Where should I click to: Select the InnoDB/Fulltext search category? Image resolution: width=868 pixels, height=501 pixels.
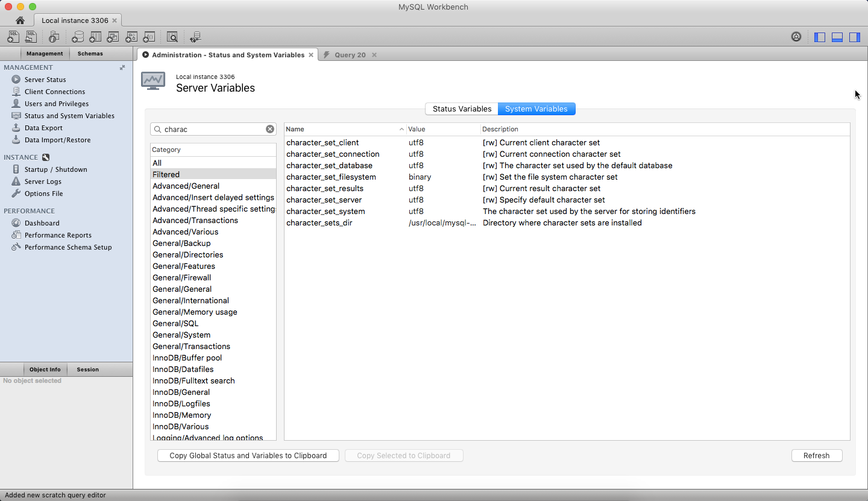(x=213, y=380)
